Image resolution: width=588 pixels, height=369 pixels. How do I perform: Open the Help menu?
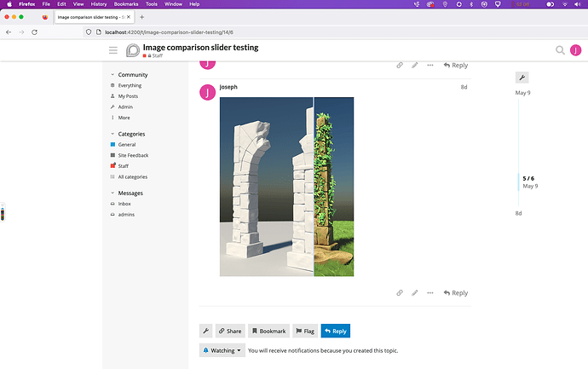tap(194, 4)
